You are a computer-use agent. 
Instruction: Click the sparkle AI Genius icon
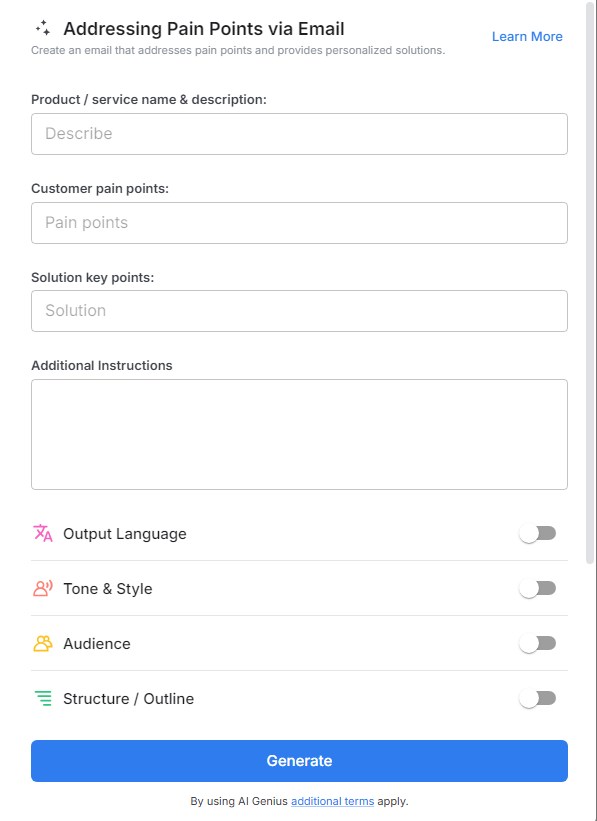pyautogui.click(x=41, y=29)
